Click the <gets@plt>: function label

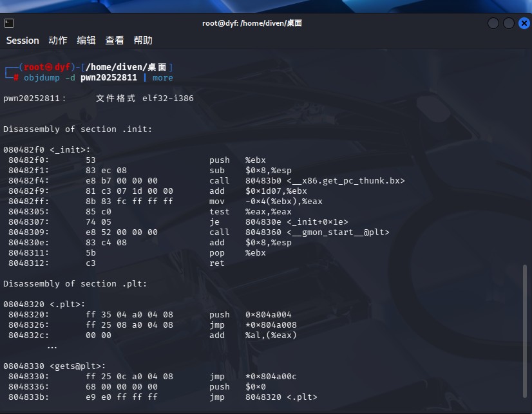78,366
